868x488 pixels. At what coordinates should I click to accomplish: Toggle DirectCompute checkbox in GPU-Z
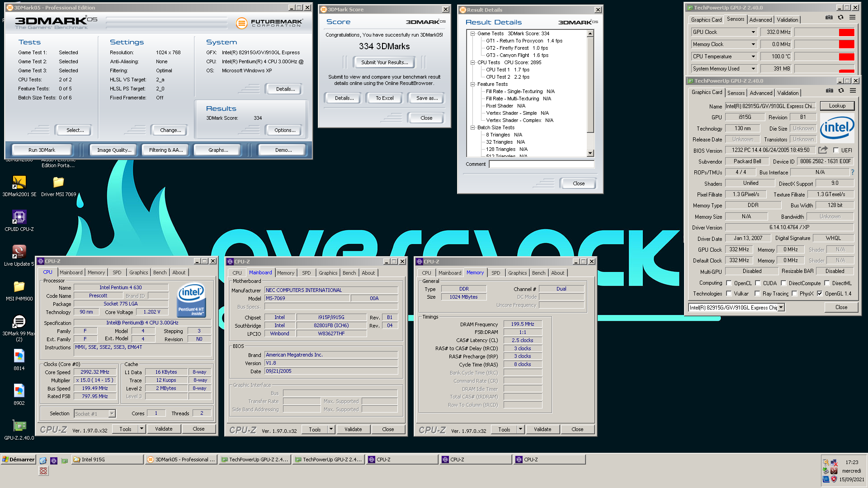(783, 283)
